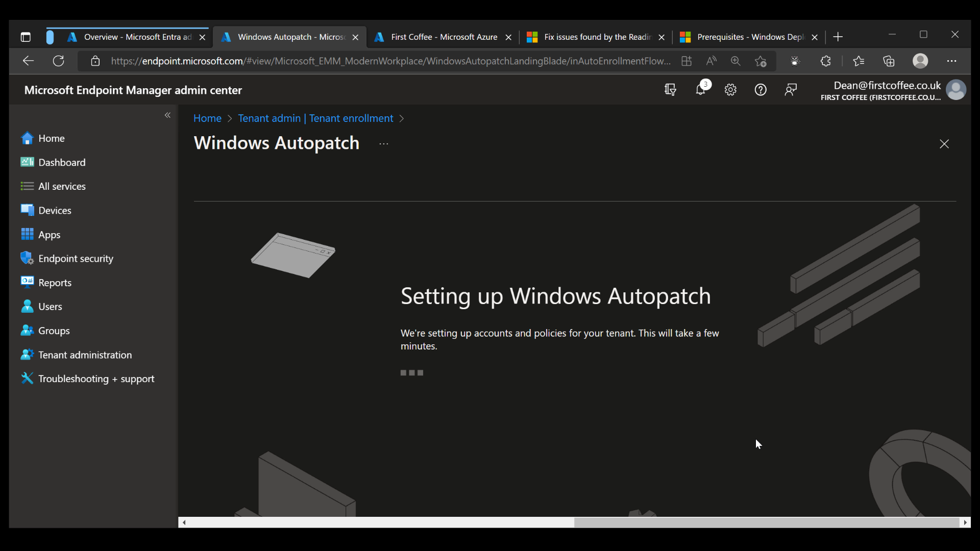Open the Tenant admin | Tenant enrollment breadcrumb
Screen dimensions: 980x551
click(315, 118)
